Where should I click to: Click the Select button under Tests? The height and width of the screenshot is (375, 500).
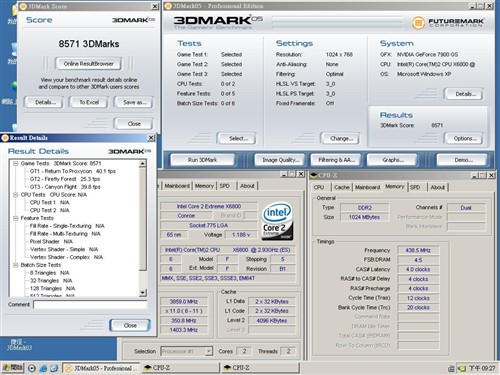click(236, 138)
